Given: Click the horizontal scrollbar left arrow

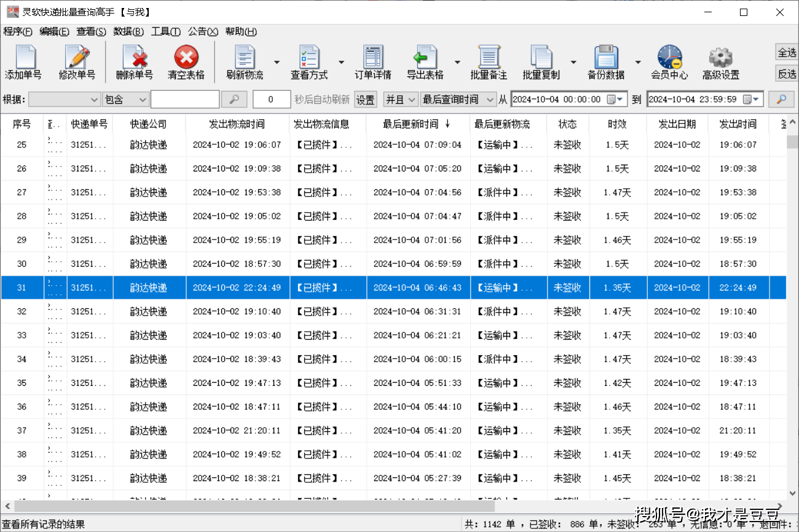Looking at the screenshot, I should pyautogui.click(x=7, y=507).
